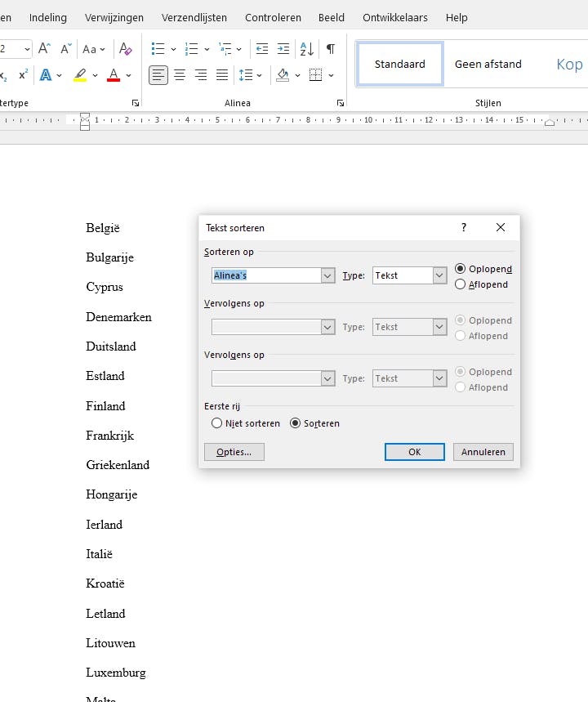Click the Opties... button
Screen dimensions: 588x702
(234, 452)
